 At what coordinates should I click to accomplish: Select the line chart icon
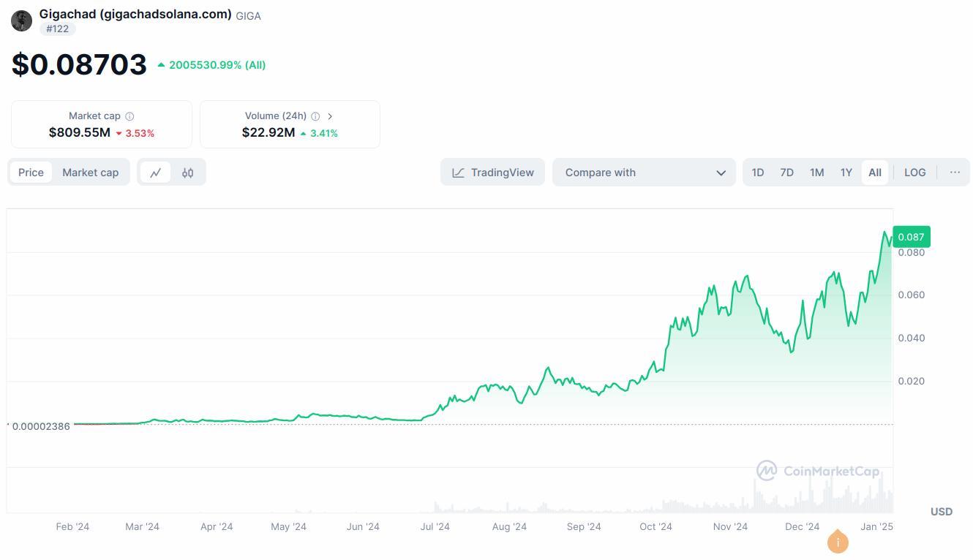click(156, 172)
